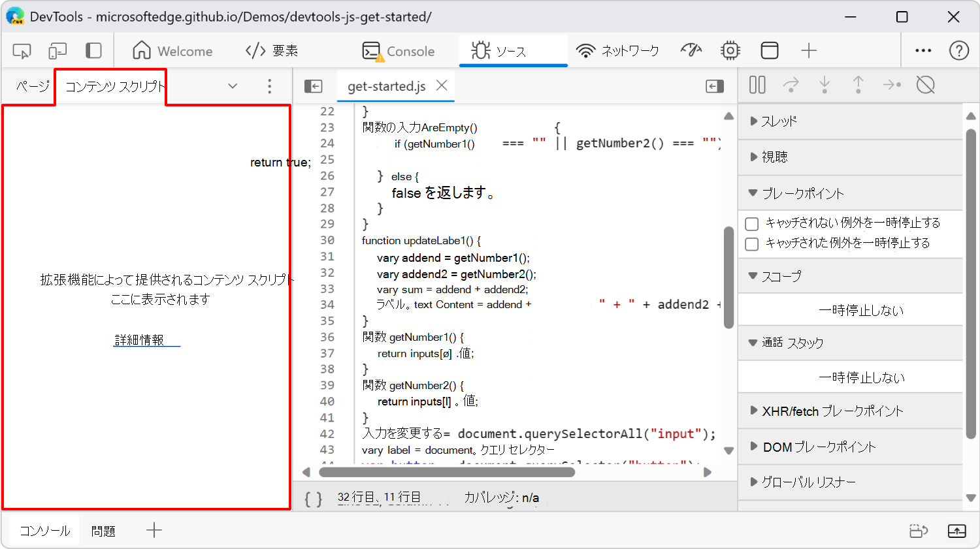Click line number 32 in gutter

coord(327,272)
